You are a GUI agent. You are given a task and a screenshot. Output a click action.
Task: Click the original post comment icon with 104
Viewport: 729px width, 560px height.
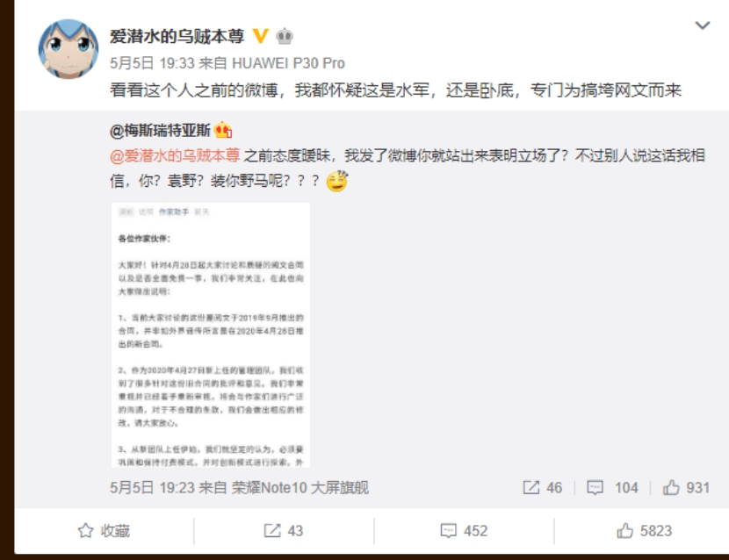(x=612, y=487)
